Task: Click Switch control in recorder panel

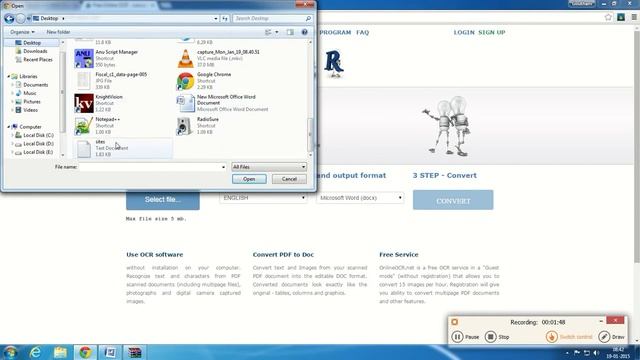Action: (569, 337)
